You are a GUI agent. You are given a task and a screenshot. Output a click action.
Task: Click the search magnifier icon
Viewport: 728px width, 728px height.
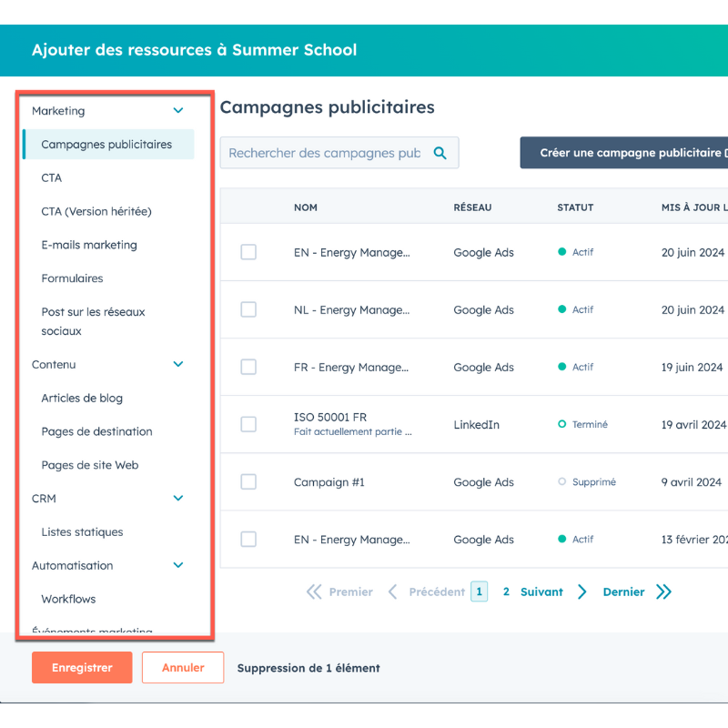(440, 153)
